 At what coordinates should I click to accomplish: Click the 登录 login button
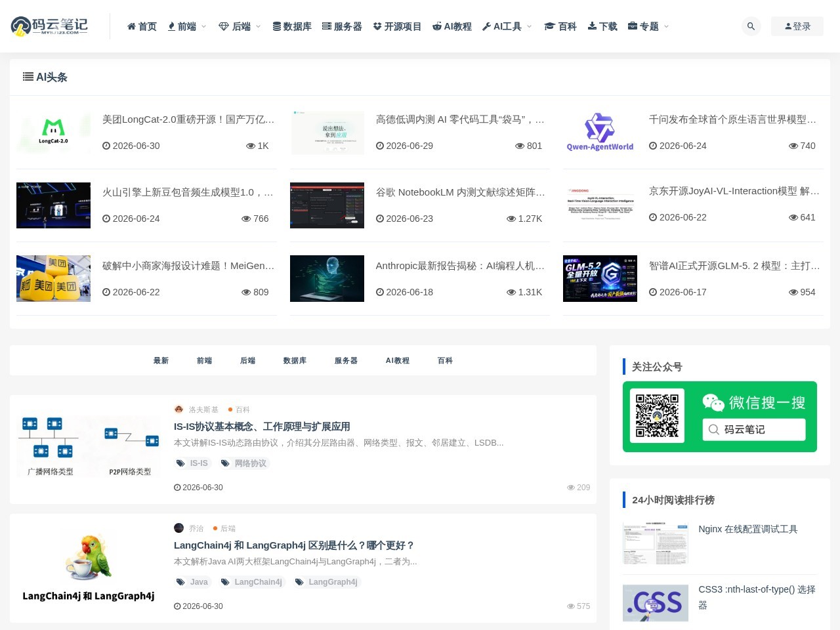[797, 26]
